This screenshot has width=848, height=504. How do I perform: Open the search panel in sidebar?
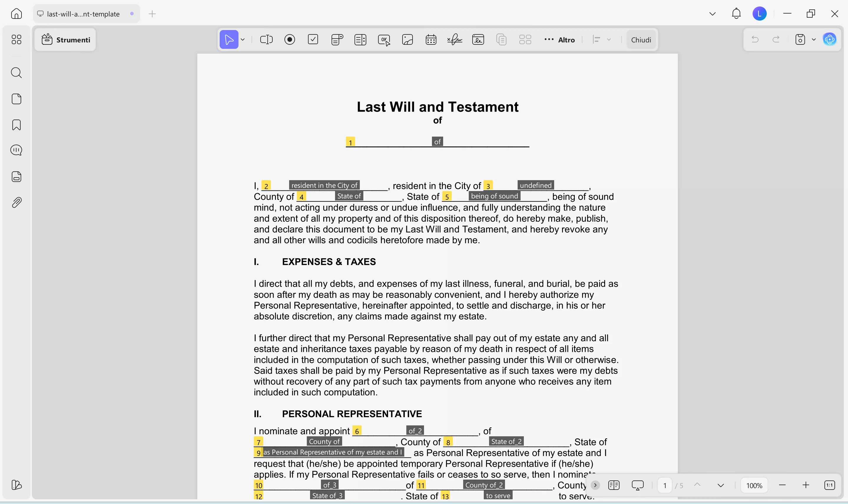coord(16,73)
